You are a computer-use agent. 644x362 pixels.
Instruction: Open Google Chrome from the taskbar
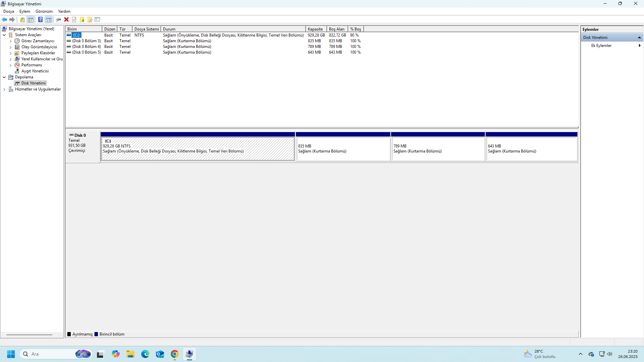[174, 354]
